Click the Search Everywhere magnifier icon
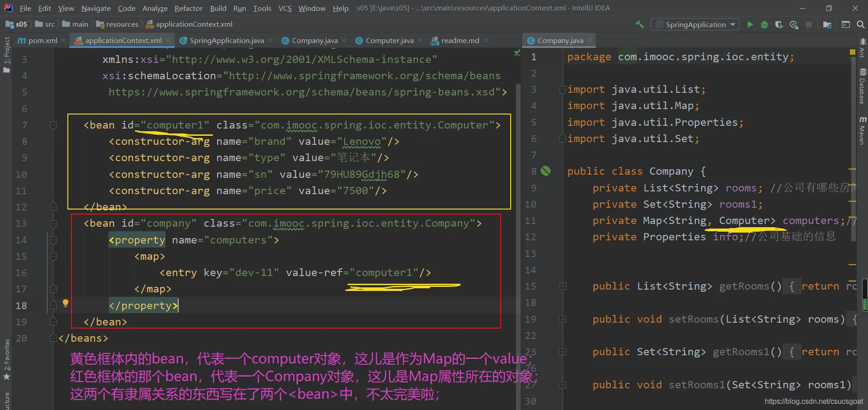Image resolution: width=868 pixels, height=410 pixels. [x=860, y=24]
